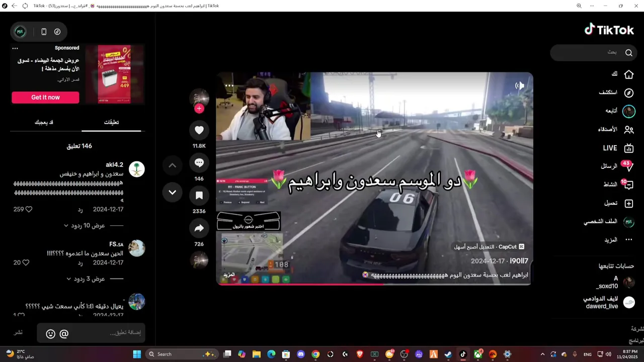Open FS.SA's profile avatar

coord(137,248)
